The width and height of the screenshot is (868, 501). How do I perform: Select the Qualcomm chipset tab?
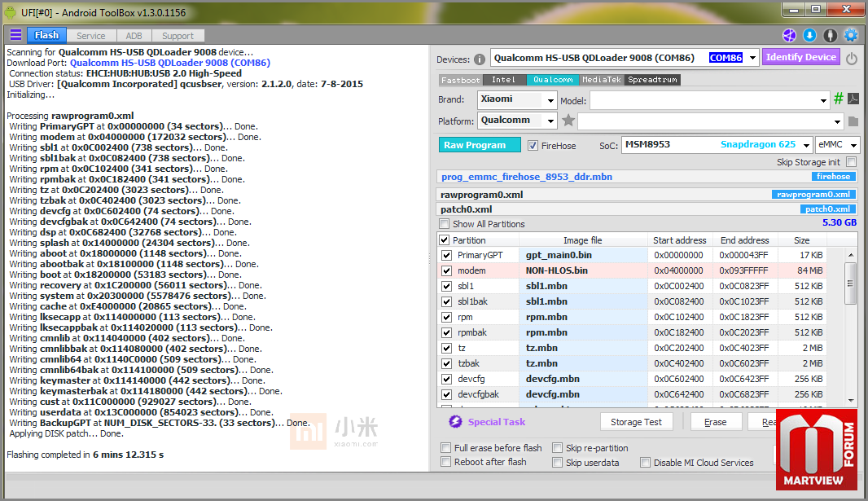(x=552, y=80)
